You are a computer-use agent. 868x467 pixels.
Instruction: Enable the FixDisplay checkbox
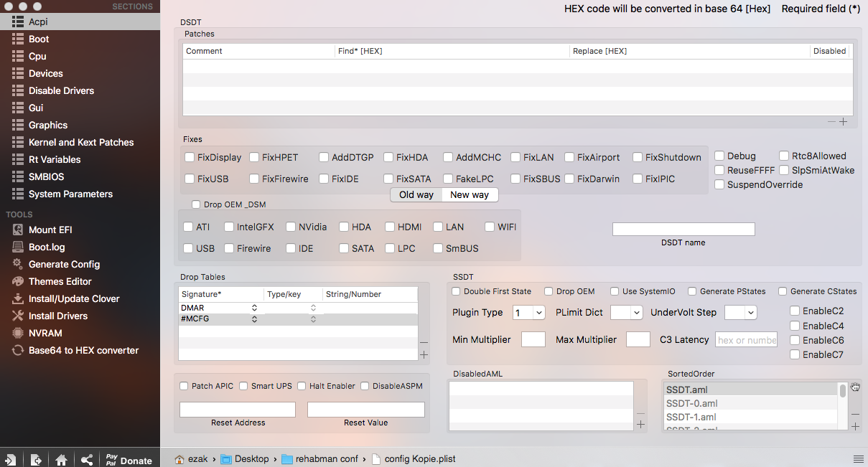point(190,157)
